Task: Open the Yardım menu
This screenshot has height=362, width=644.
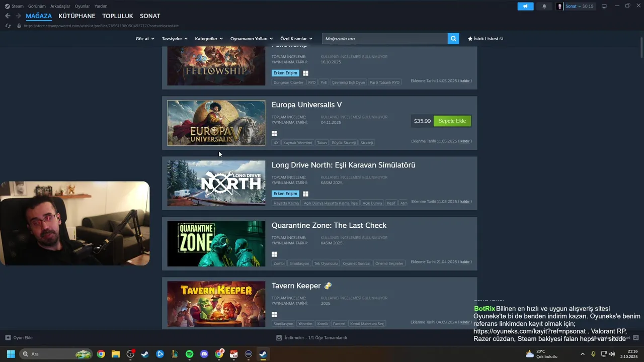Action: click(x=101, y=6)
